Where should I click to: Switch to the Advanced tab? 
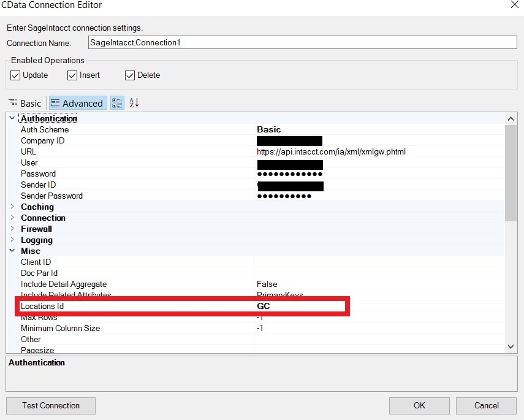pyautogui.click(x=78, y=103)
